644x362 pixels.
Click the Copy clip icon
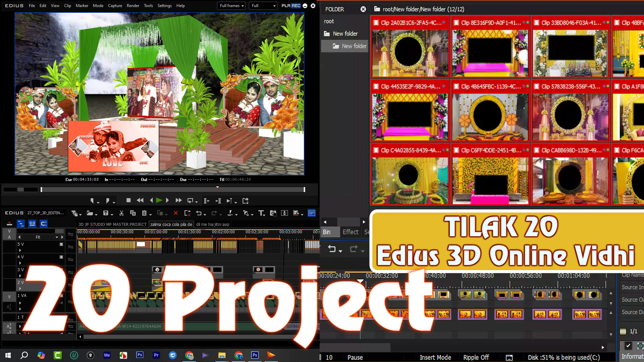coord(133,213)
